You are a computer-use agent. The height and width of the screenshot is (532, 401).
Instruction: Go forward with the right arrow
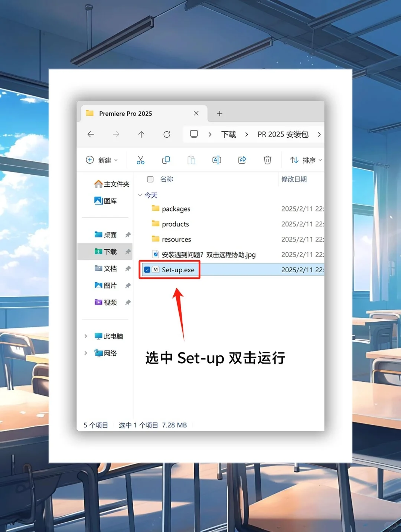pos(116,134)
